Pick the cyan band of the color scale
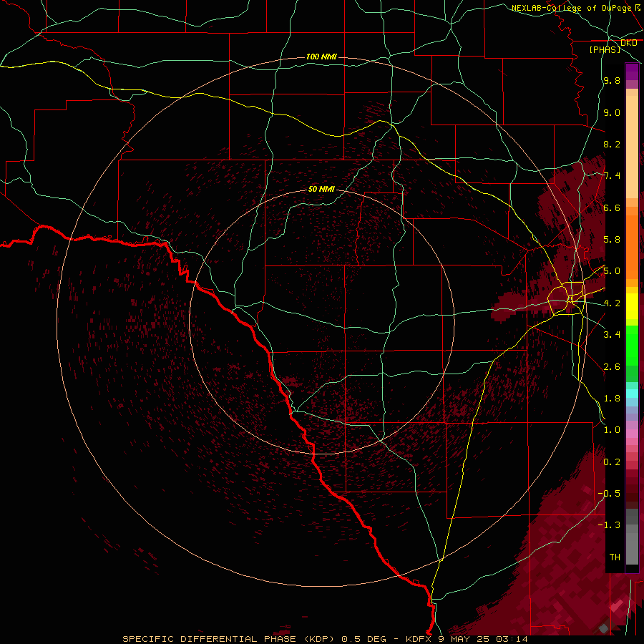 [x=632, y=394]
